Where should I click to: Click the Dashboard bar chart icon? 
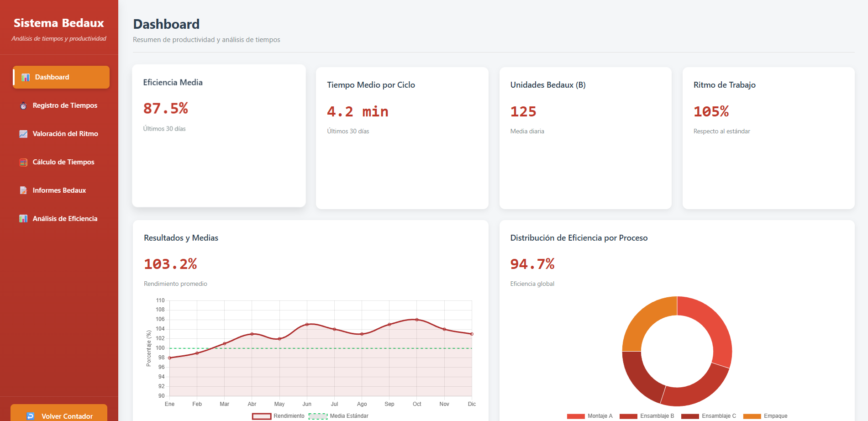click(x=26, y=78)
